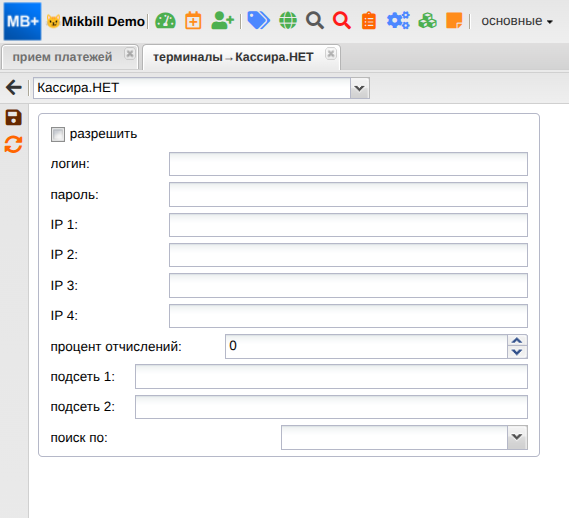
Task: Open the green dashboard speedometer icon
Action: 165,21
